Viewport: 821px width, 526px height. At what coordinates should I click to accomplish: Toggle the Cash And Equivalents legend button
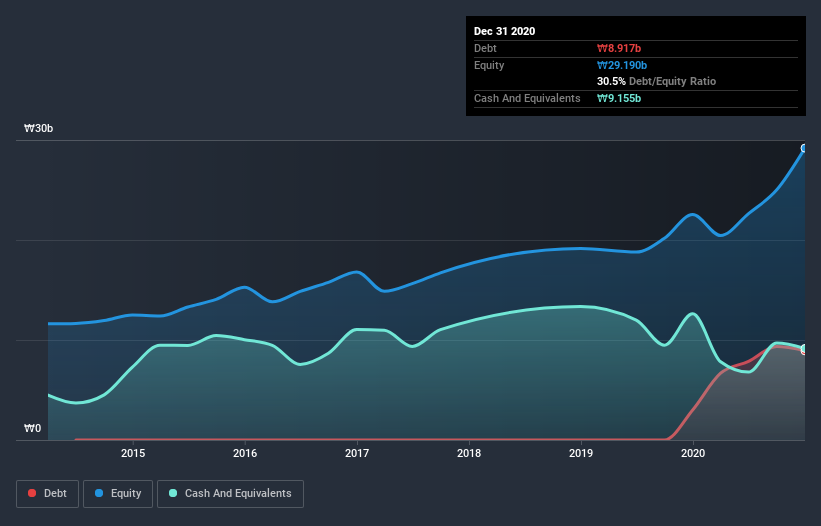tap(230, 494)
